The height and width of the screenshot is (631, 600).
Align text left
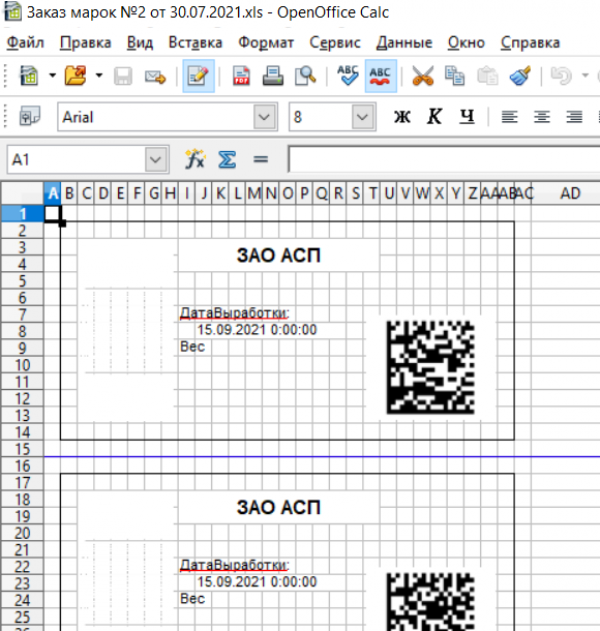pyautogui.click(x=509, y=117)
